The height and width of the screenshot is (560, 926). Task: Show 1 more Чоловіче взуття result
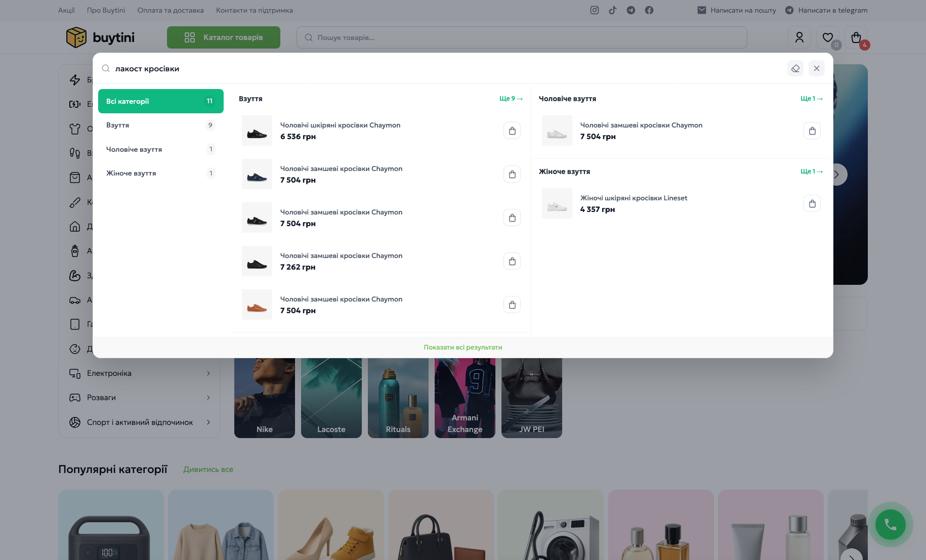click(x=812, y=99)
